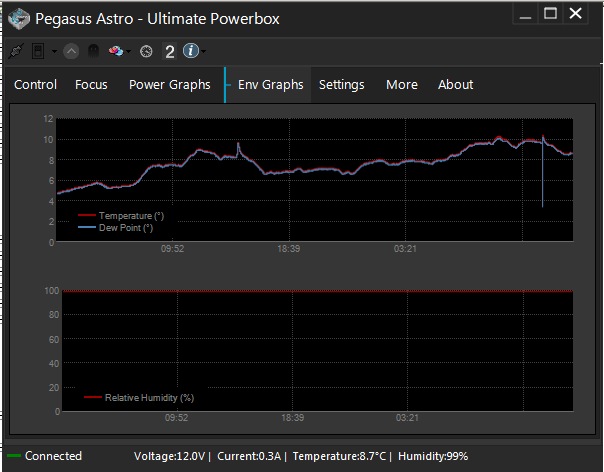604x472 pixels.
Task: Click the Relative Humidity (%) legend entry
Action: 139,398
